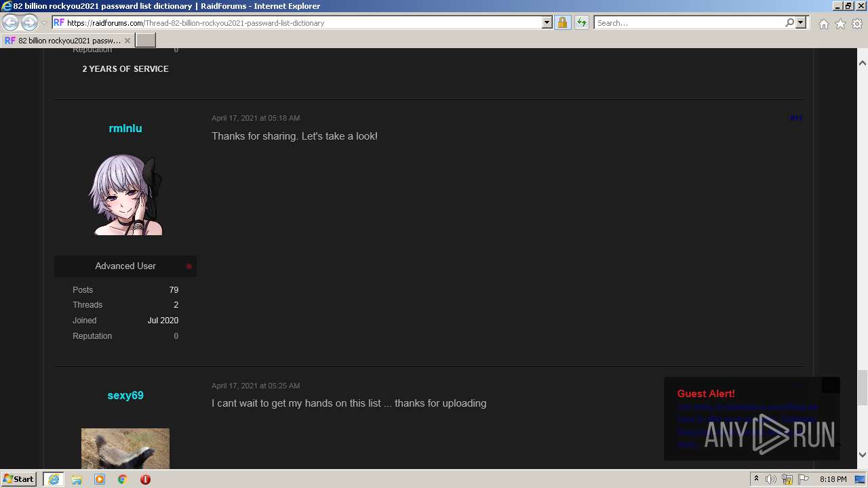The height and width of the screenshot is (488, 868).
Task: Click rmlnlu's Posts count 79
Action: point(174,289)
